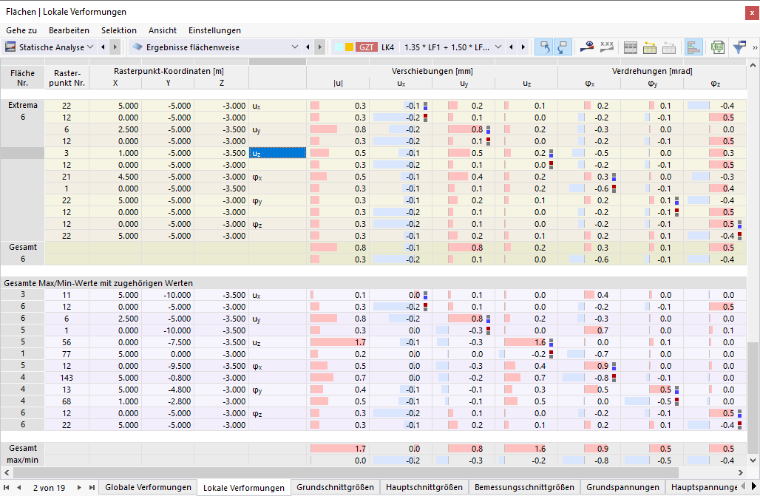Switch to Grundspannungen tab
The image size is (760, 496).
tap(623, 487)
